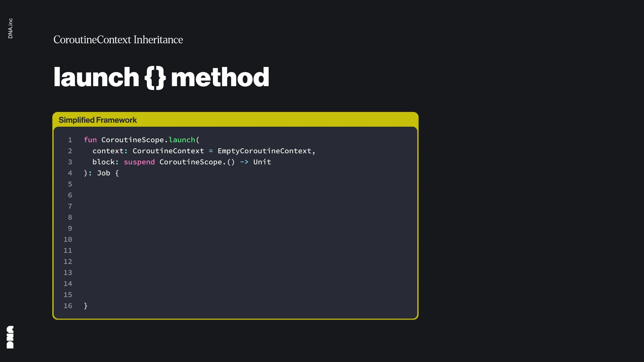
Task: Click the green 'launch' function name
Action: (181, 140)
